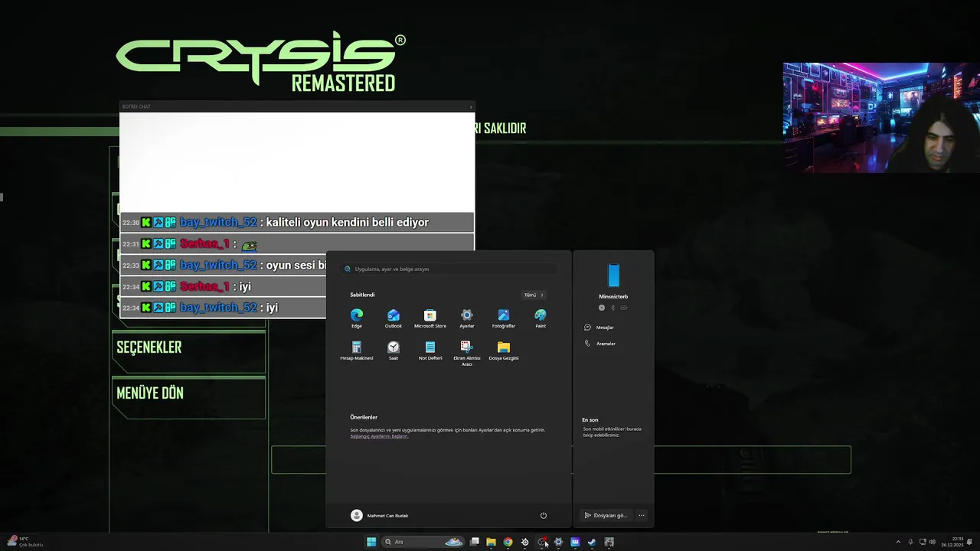The image size is (980, 551).
Task: Open Paint from pinned apps
Action: point(541,318)
